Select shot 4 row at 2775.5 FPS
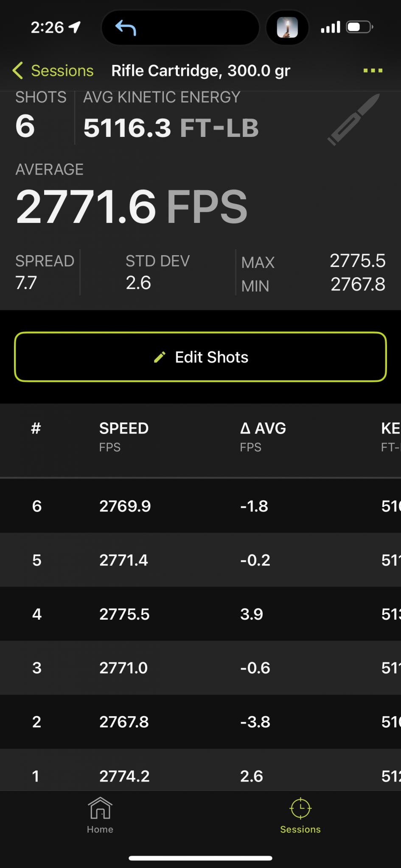 200,614
